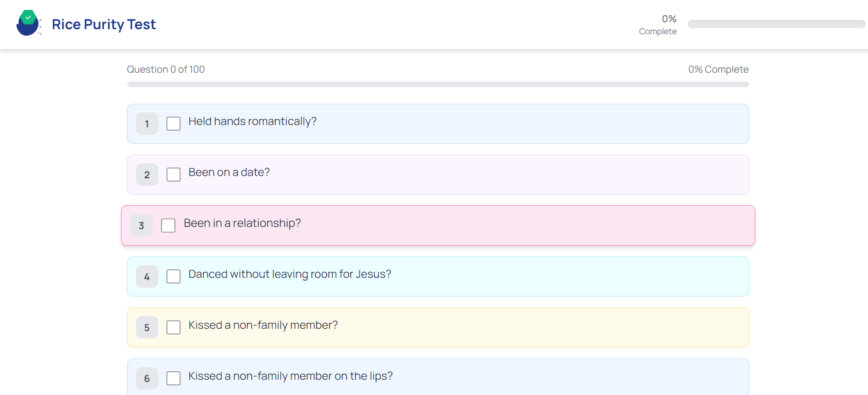Image resolution: width=868 pixels, height=395 pixels.
Task: Mark 'Danced without leaving room for Jesus?' checkbox
Action: tap(174, 276)
